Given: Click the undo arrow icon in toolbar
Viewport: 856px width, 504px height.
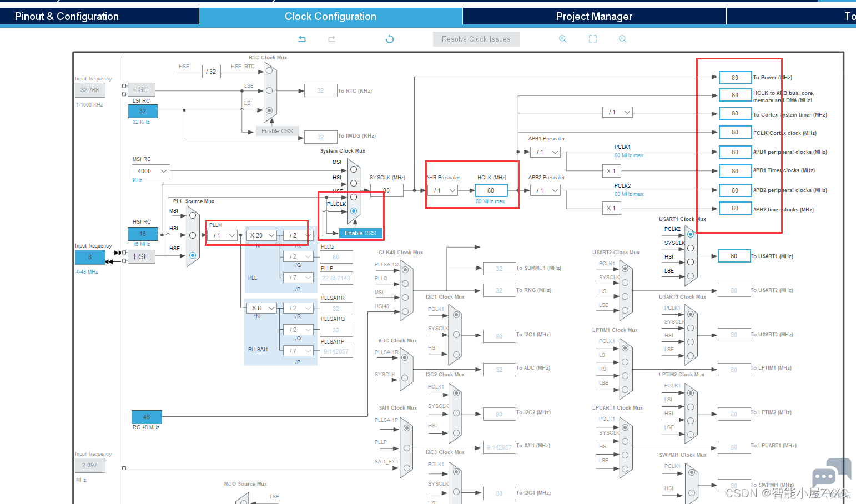Looking at the screenshot, I should (302, 39).
